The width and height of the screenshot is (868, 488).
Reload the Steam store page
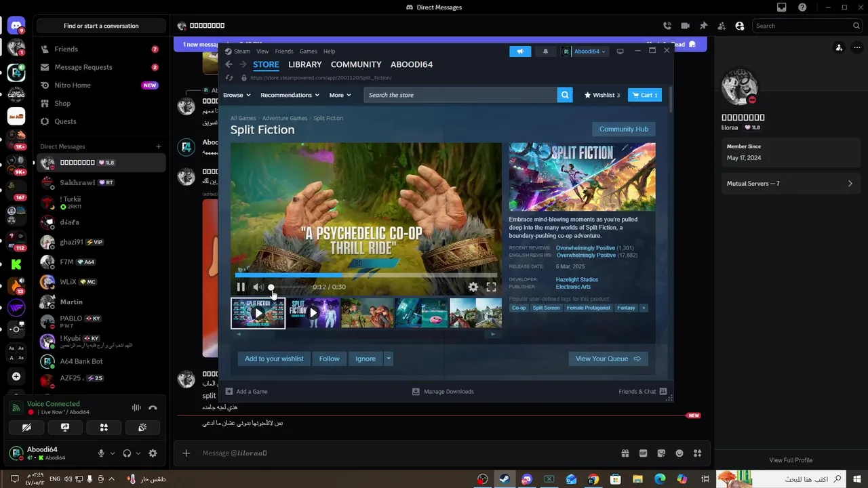(229, 78)
